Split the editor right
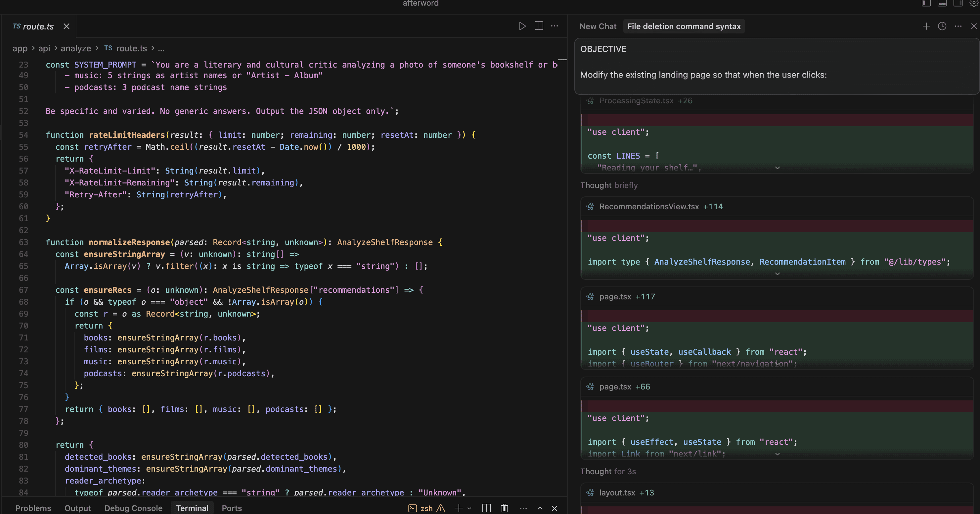This screenshot has width=980, height=514. [539, 26]
